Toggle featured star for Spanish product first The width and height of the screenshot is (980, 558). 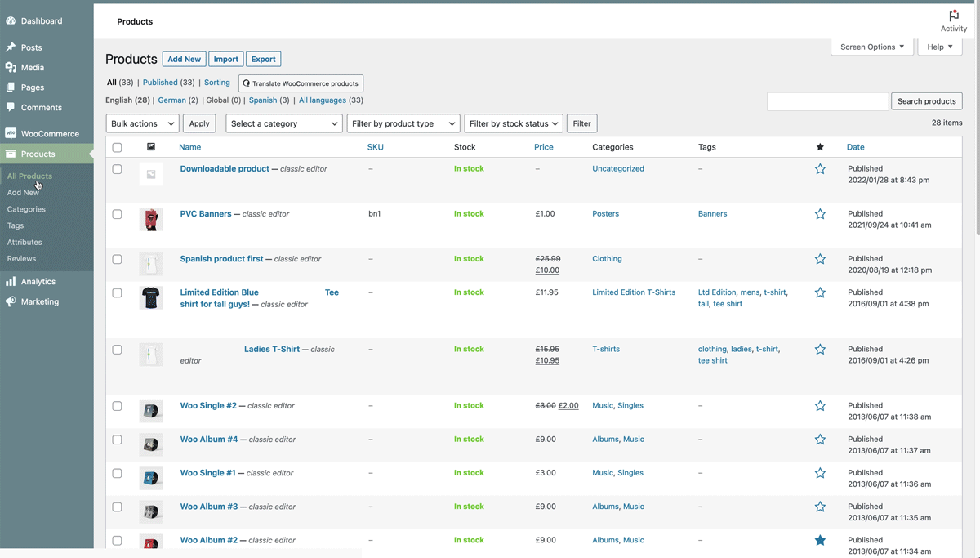[x=820, y=259]
